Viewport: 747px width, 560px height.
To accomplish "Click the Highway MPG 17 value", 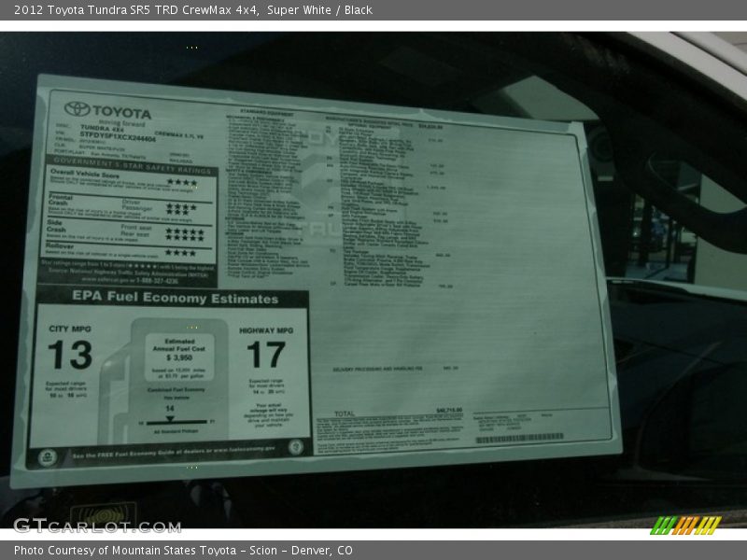I will [265, 355].
